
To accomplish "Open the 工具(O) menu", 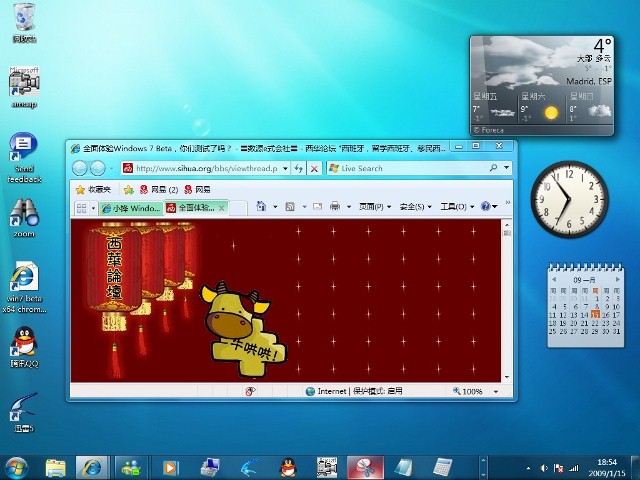I will click(x=457, y=207).
